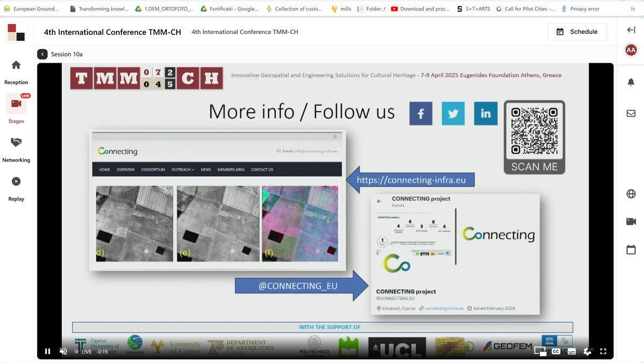Image resolution: width=644 pixels, height=363 pixels.
Task: Open the Reception home icon
Action: click(x=16, y=65)
